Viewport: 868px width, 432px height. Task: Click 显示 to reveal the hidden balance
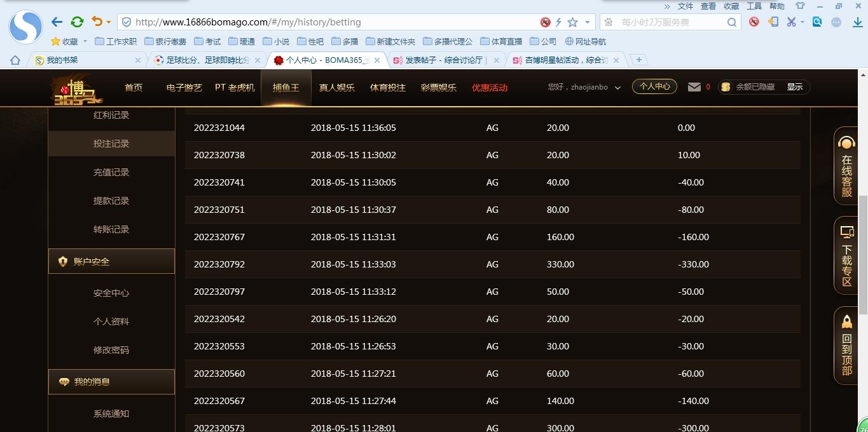pyautogui.click(x=794, y=87)
